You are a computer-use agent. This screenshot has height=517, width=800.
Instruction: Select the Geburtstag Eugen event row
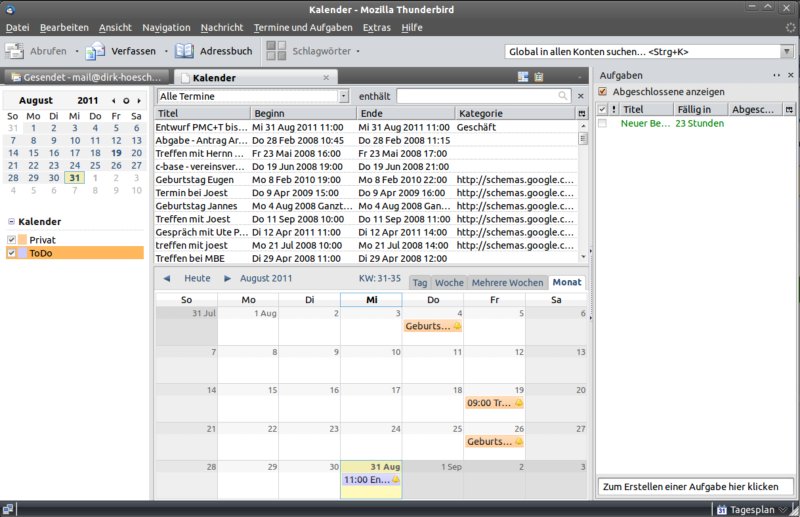(x=366, y=180)
